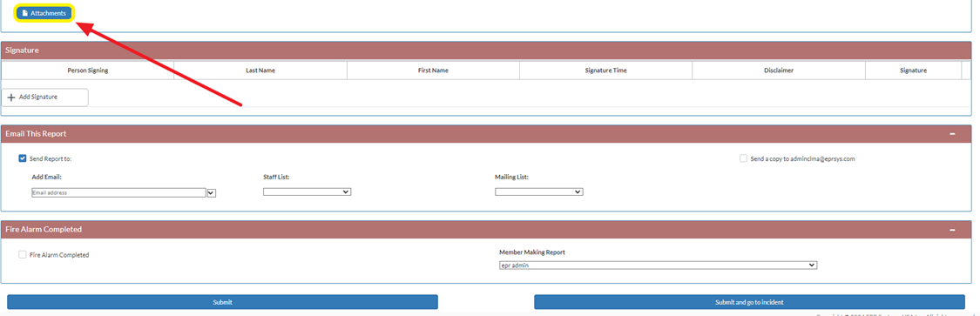The height and width of the screenshot is (316, 980).
Task: Click the Staff List label
Action: point(276,178)
